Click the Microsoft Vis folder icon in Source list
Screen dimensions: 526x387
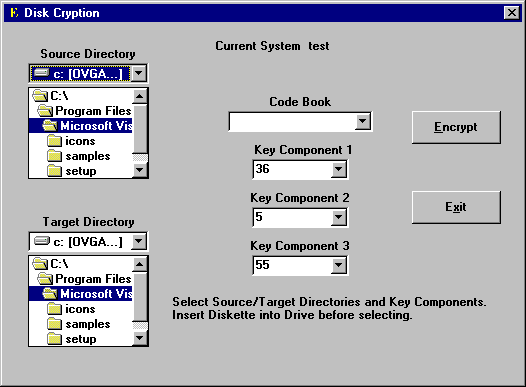pyautogui.click(x=50, y=126)
